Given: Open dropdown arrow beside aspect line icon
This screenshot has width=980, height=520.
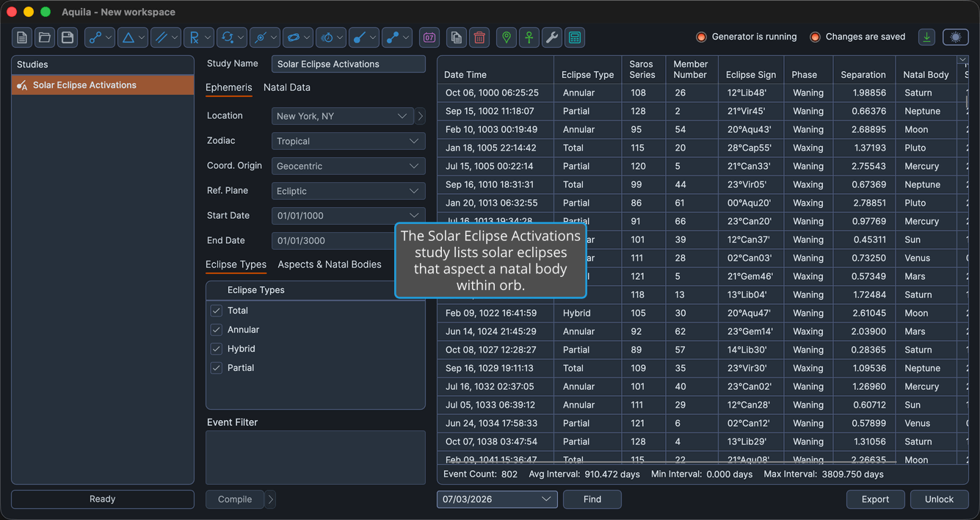Looking at the screenshot, I should [x=109, y=37].
